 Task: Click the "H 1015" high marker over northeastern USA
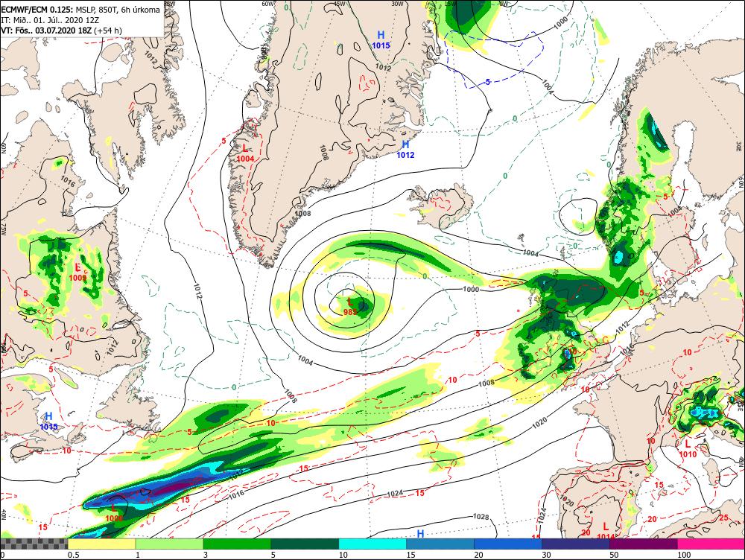coord(48,421)
